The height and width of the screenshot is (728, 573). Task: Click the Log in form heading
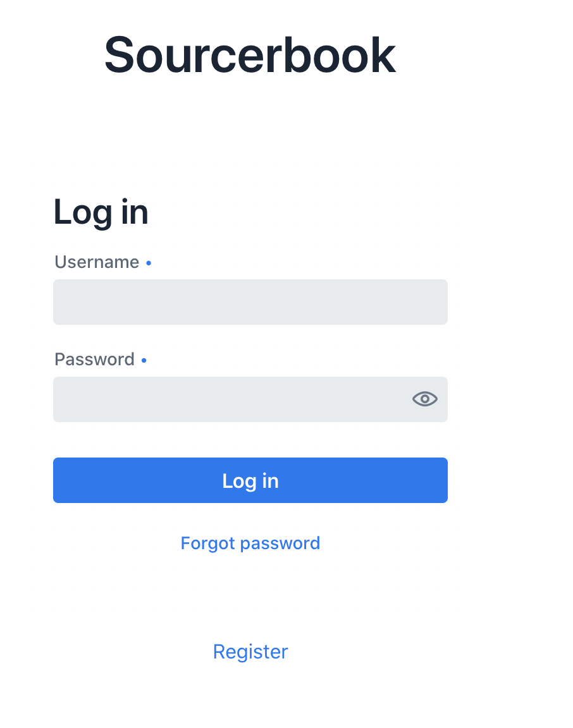click(101, 212)
